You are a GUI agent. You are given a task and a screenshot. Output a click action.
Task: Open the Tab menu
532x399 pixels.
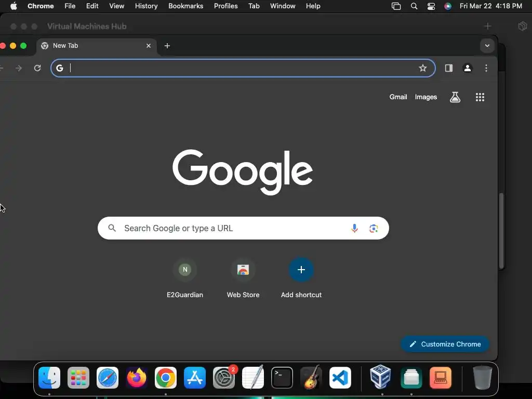(x=254, y=6)
